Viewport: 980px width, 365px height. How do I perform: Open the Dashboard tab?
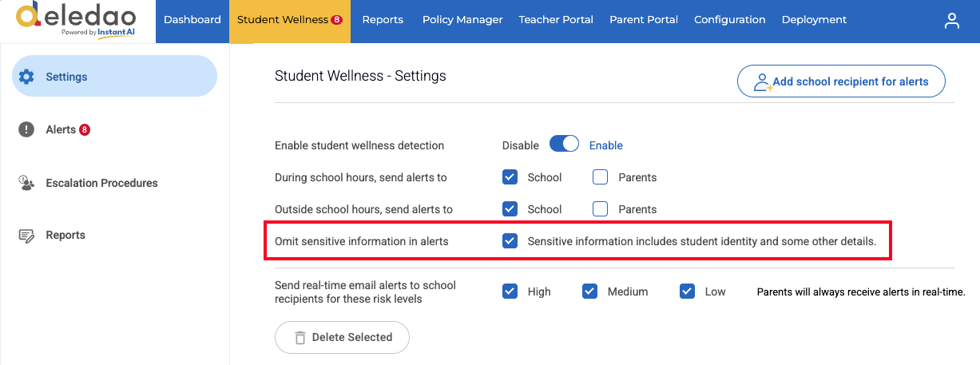tap(192, 20)
